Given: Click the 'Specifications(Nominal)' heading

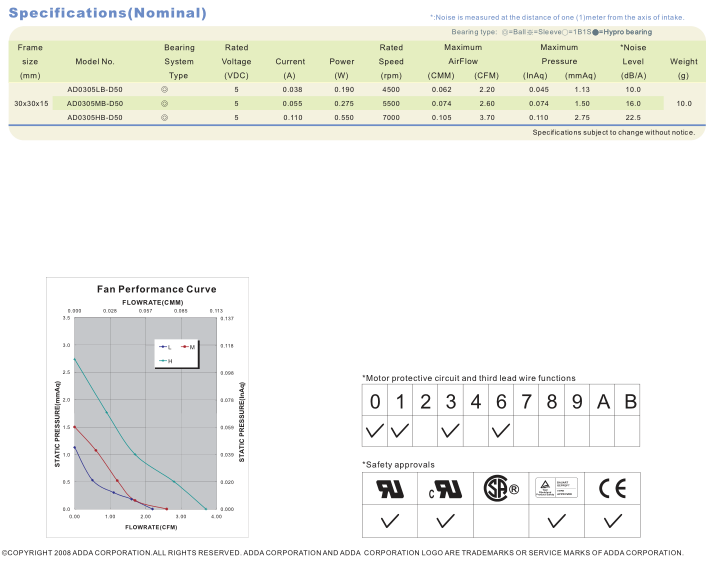Looking at the screenshot, I should point(108,13).
